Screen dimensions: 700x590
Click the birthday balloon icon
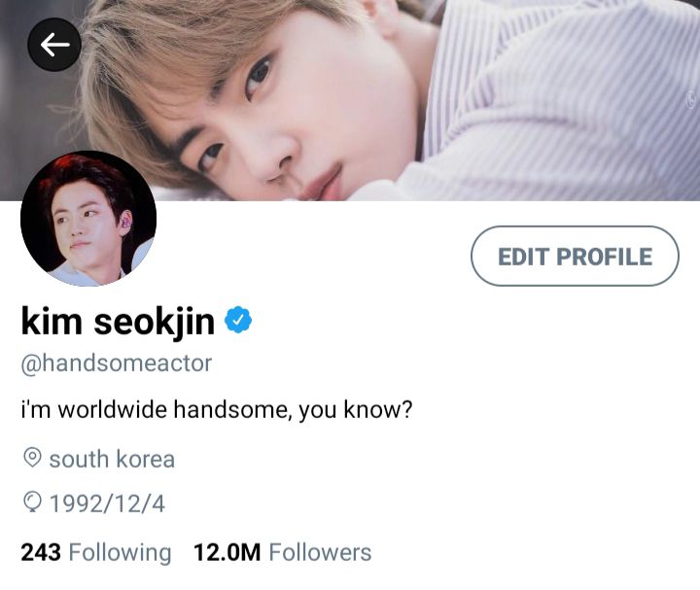pyautogui.click(x=32, y=503)
